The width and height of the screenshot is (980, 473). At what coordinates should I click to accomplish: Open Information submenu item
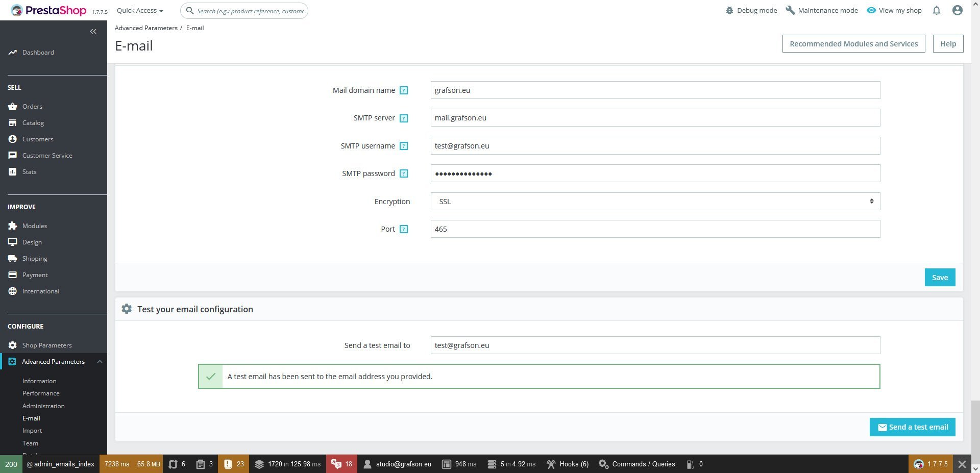click(x=39, y=381)
